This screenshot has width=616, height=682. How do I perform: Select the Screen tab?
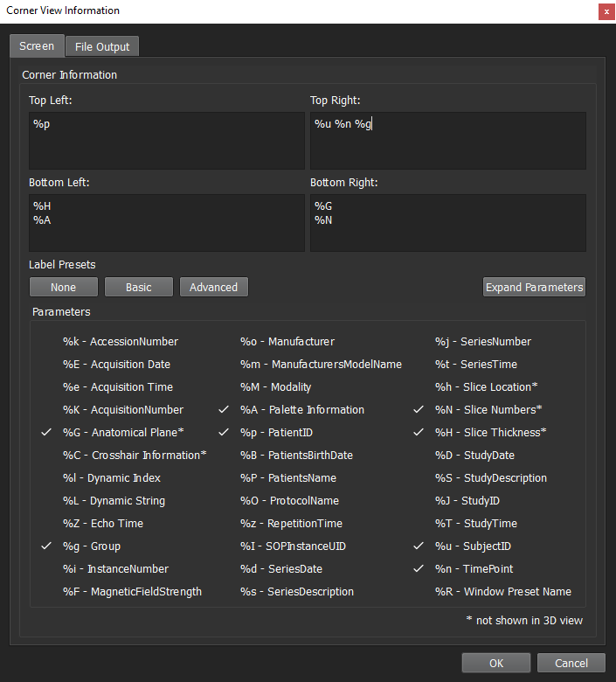click(x=36, y=46)
